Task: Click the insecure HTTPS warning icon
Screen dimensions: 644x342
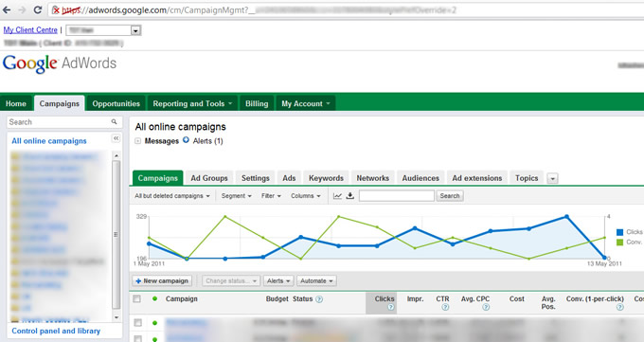Action: 56,10
